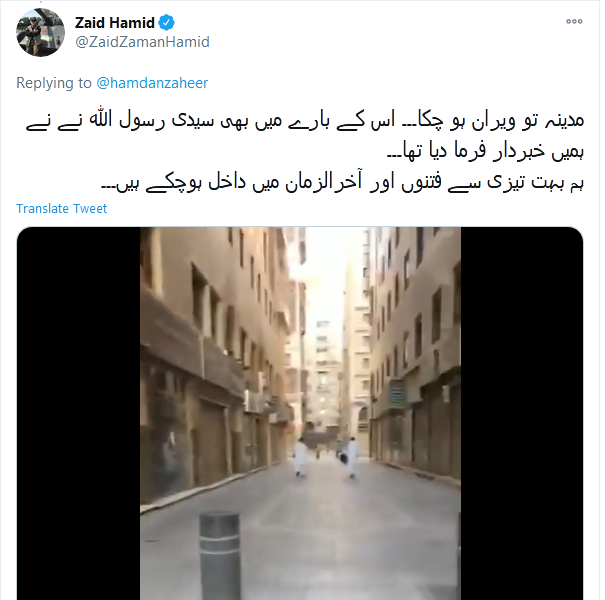Play the embedded street video
605x600 pixels.
[x=300, y=413]
